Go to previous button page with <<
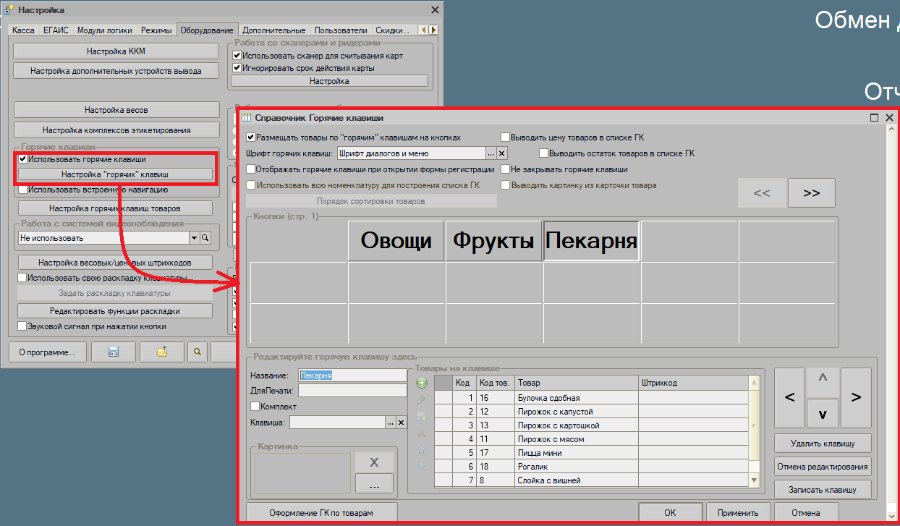Viewport: 900px width, 526px height. coord(762,193)
